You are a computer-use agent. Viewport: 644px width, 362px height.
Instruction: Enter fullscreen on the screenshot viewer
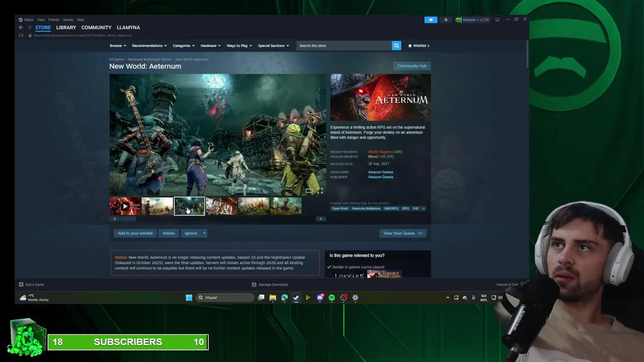coord(320,191)
